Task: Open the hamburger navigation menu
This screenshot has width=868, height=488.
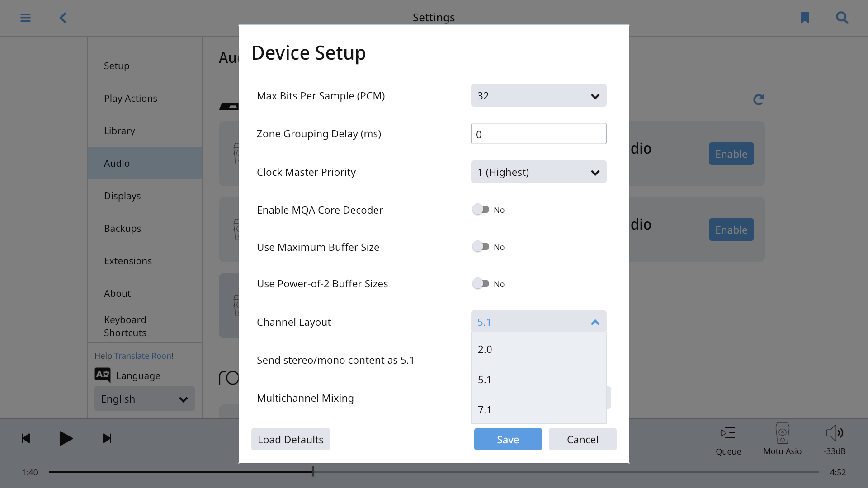Action: tap(25, 18)
